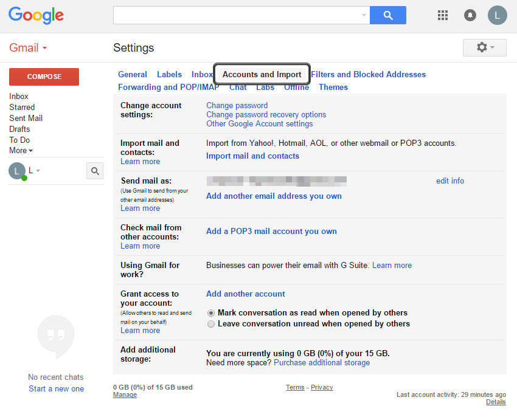The height and width of the screenshot is (420, 517).
Task: Open the Change password link
Action: tap(237, 105)
